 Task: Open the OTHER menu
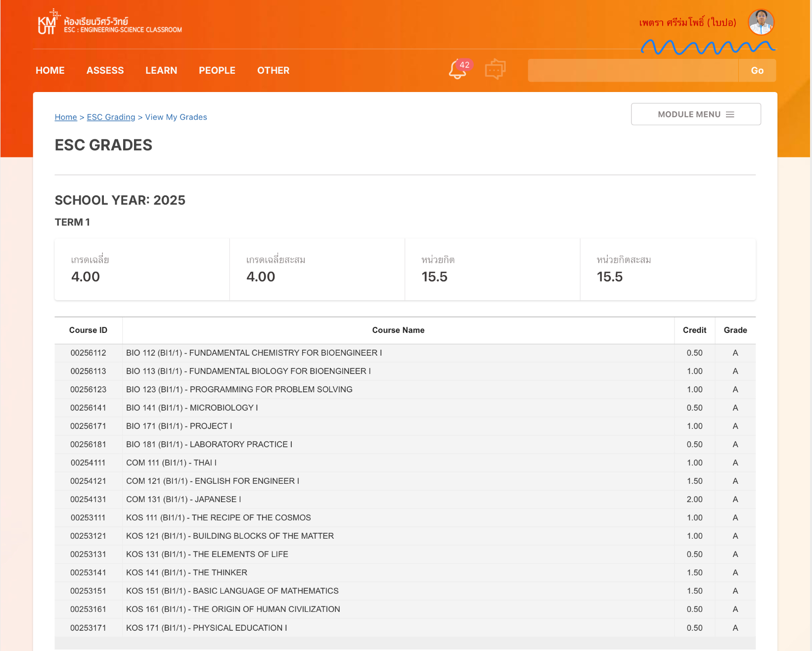273,70
